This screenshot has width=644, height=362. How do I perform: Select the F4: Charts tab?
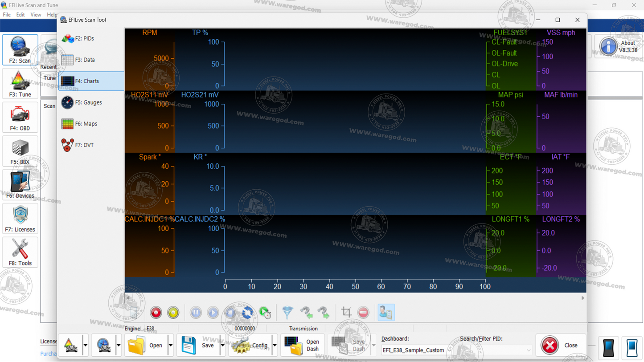coord(91,81)
